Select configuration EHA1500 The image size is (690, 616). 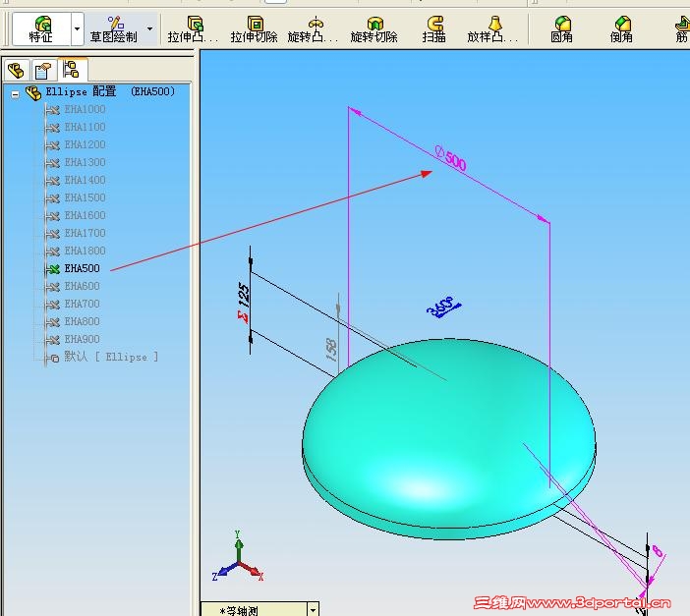[x=85, y=197]
